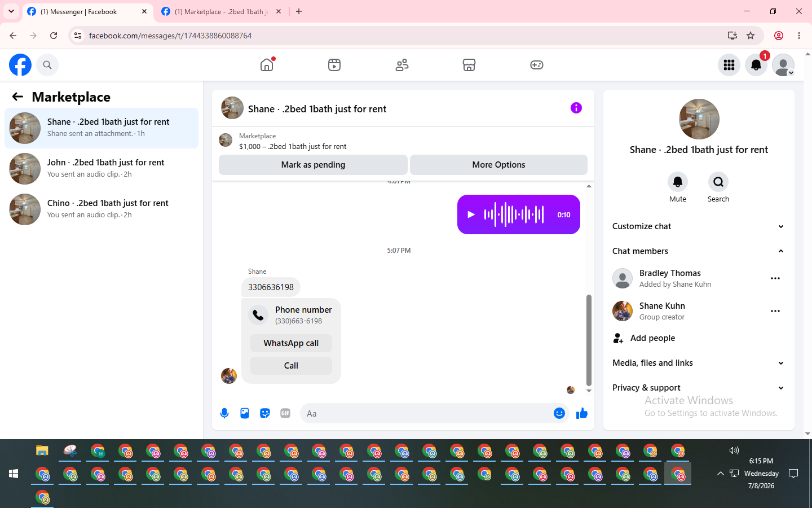Open a new browser tab
This screenshot has height=508, width=812.
click(x=299, y=11)
